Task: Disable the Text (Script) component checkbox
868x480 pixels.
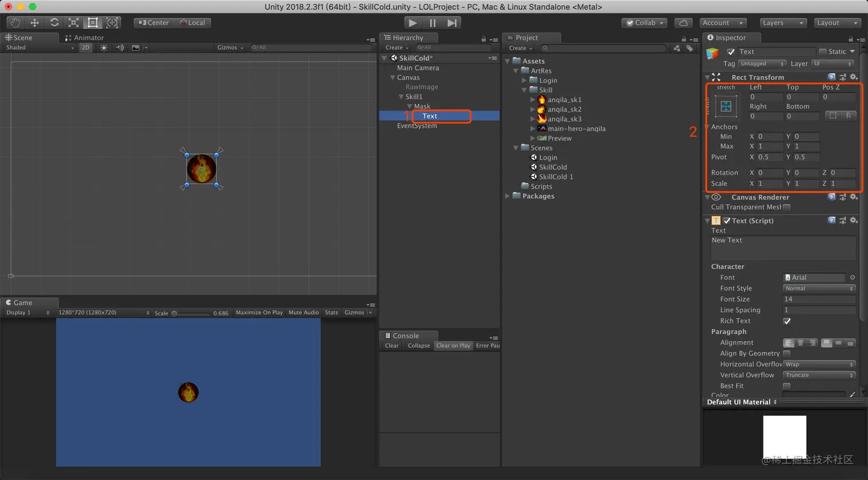Action: point(727,221)
